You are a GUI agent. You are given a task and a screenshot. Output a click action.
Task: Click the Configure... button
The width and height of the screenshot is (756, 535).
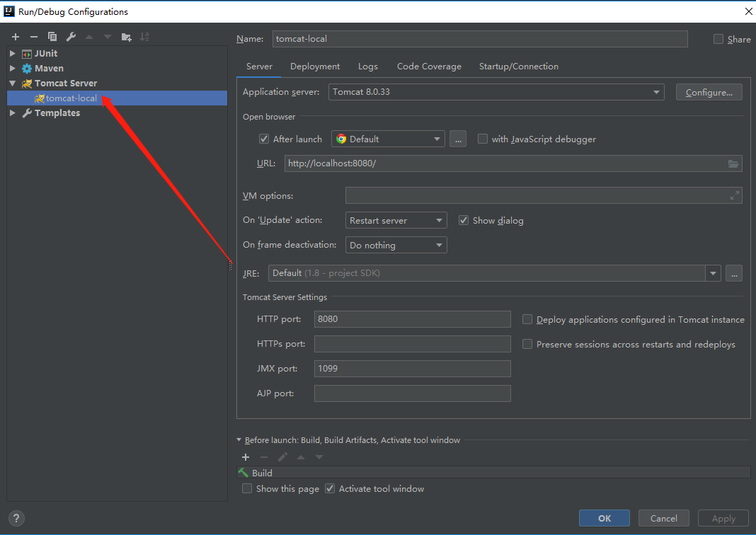click(x=709, y=92)
